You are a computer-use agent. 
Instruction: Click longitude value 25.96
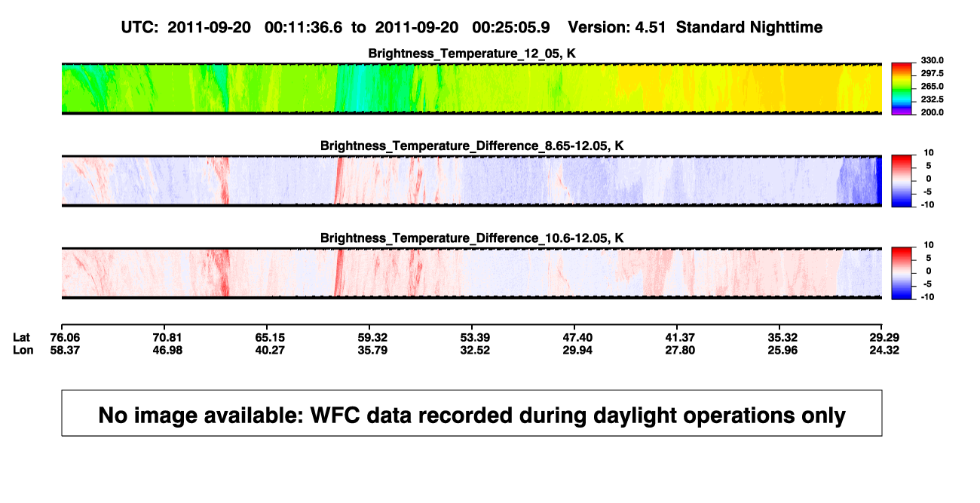(782, 350)
